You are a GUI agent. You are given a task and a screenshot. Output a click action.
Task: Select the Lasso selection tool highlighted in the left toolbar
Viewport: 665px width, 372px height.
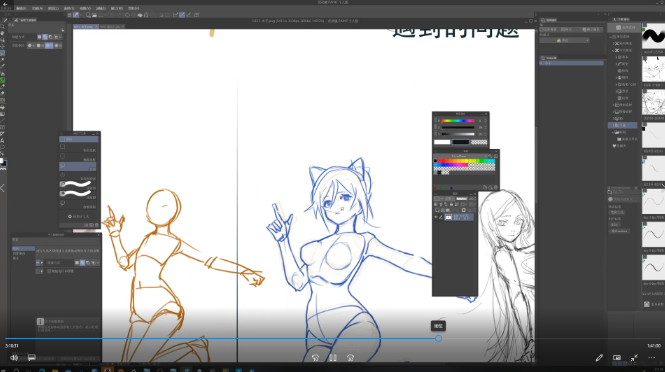3,53
